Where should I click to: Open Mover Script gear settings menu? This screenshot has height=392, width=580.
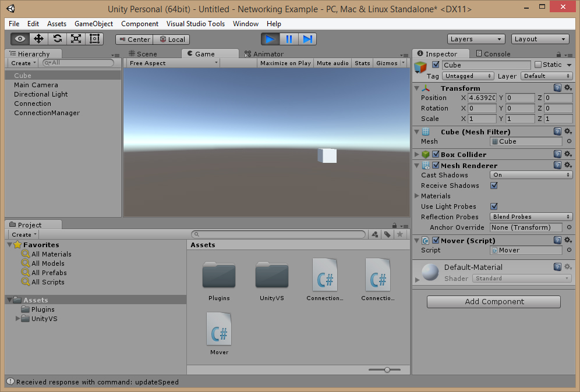[x=568, y=240]
